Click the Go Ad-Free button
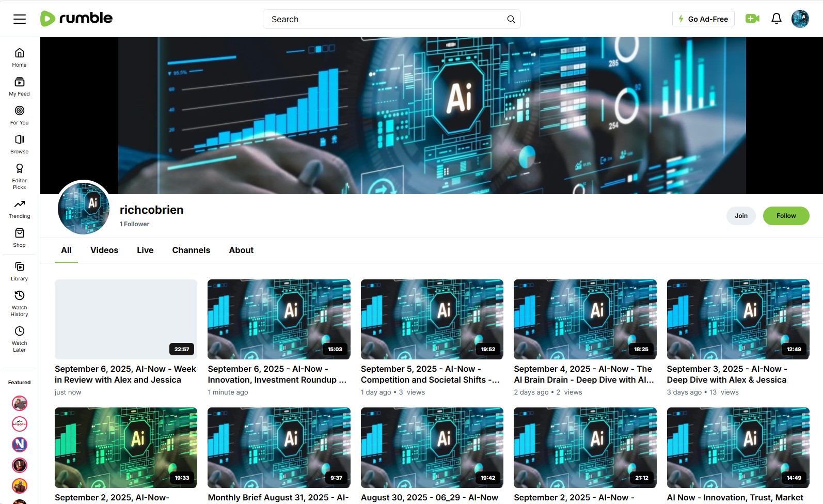 pos(703,19)
